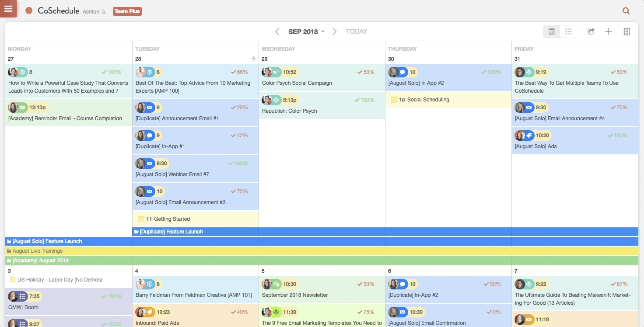Image resolution: width=644 pixels, height=327 pixels.
Task: Open Inbound: Paid Ads card
Action: [x=195, y=316]
